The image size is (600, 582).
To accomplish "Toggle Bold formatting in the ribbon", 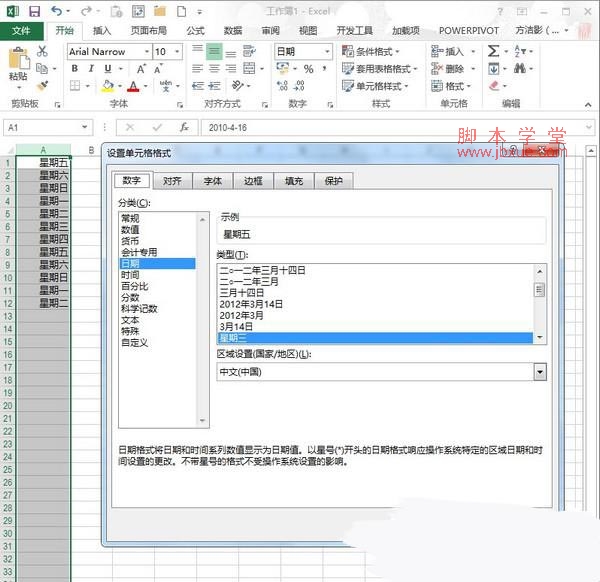I will [x=75, y=68].
